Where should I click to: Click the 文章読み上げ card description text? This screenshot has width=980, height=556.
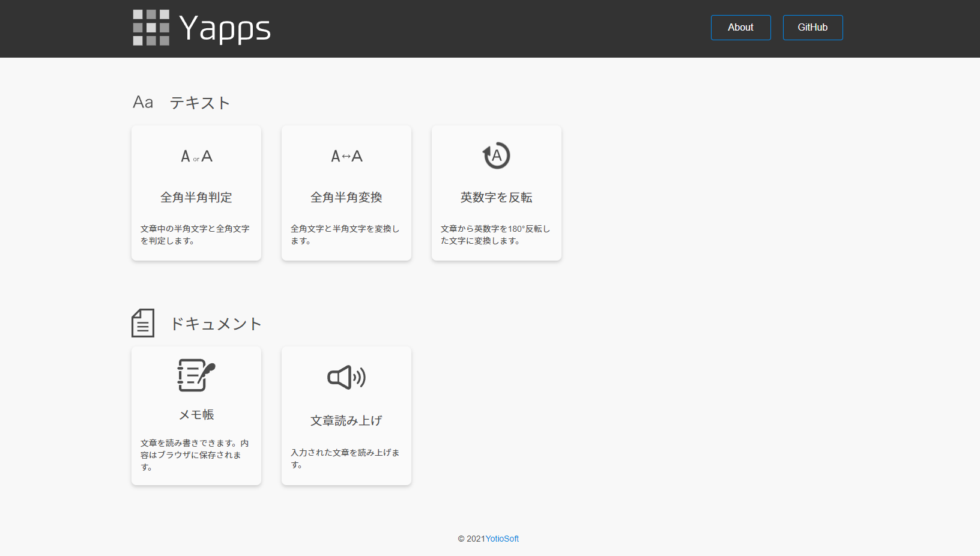(345, 459)
